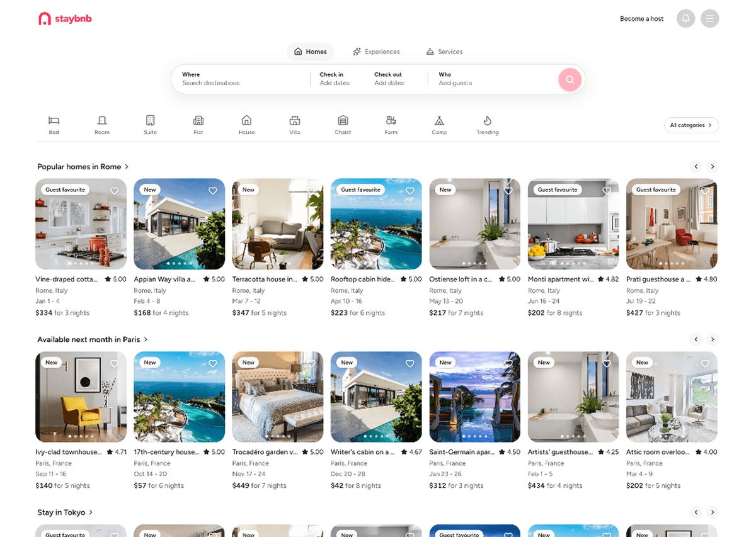Click $334 for 3 nights price
This screenshot has width=756, height=537.
point(62,313)
